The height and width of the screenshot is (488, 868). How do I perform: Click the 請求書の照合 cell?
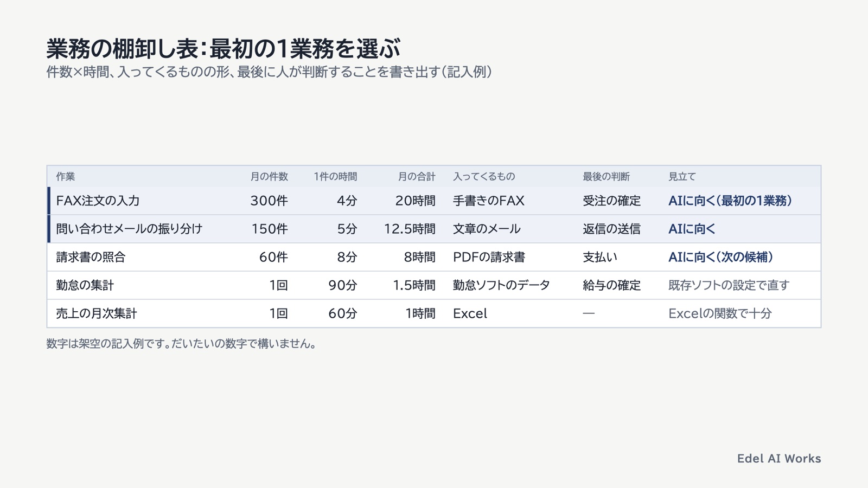91,257
